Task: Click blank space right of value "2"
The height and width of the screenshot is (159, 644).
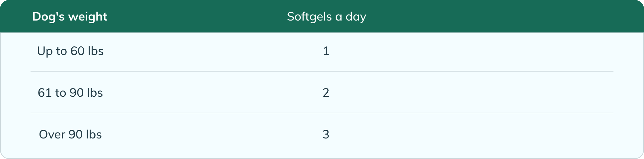Action: [x=471, y=93]
